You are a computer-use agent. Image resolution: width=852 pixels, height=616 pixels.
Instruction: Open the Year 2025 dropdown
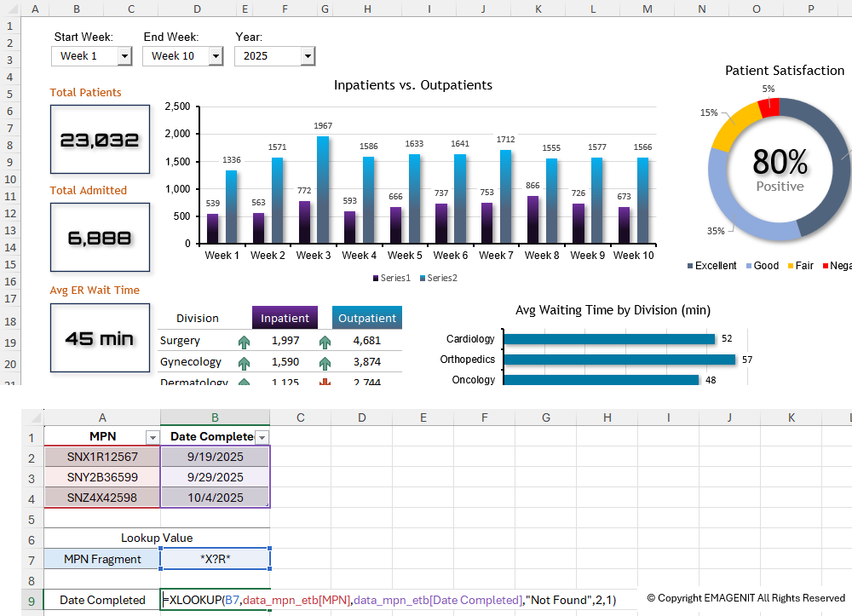click(x=308, y=56)
